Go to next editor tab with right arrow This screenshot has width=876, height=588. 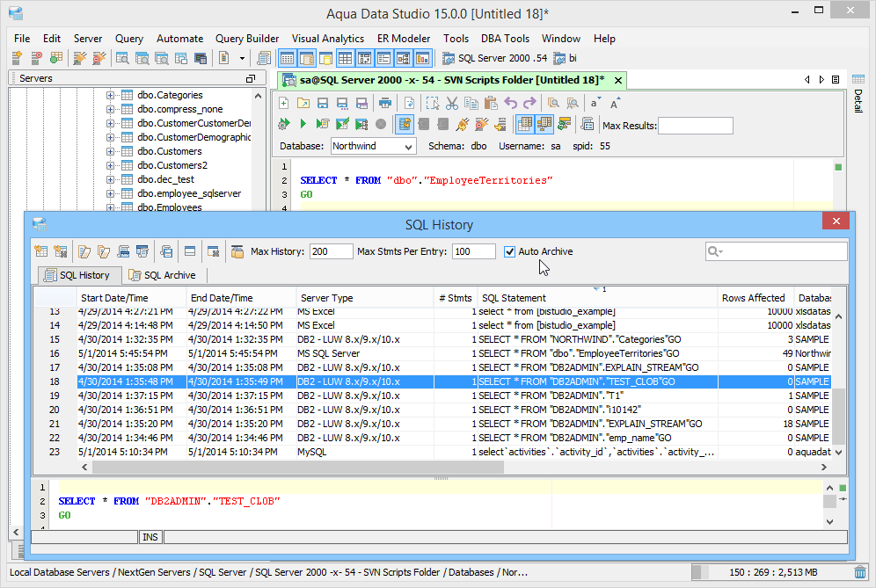821,80
